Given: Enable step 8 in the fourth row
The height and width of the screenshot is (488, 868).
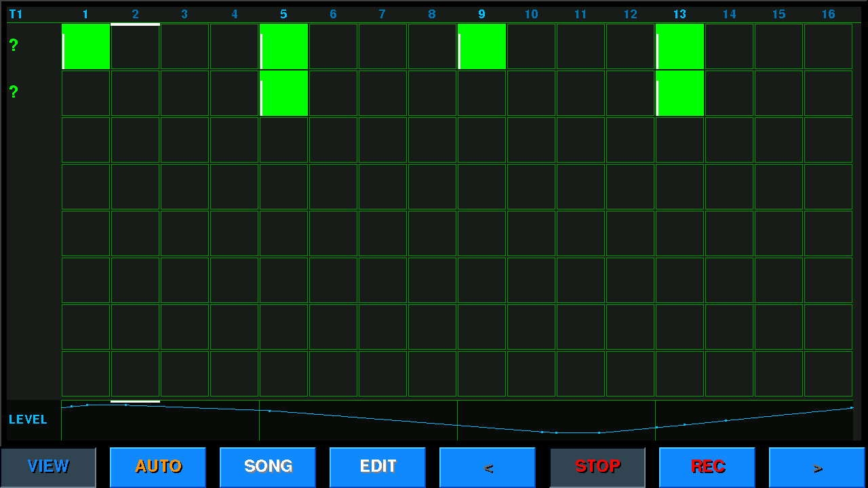Looking at the screenshot, I should click(432, 186).
